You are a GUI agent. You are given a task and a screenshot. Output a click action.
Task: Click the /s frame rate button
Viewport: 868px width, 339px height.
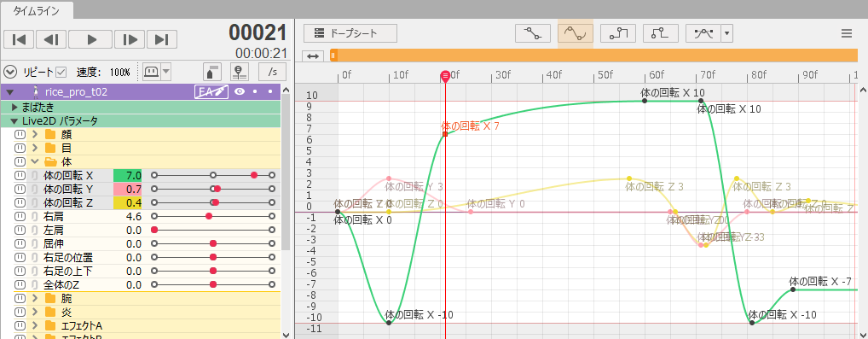pos(272,72)
